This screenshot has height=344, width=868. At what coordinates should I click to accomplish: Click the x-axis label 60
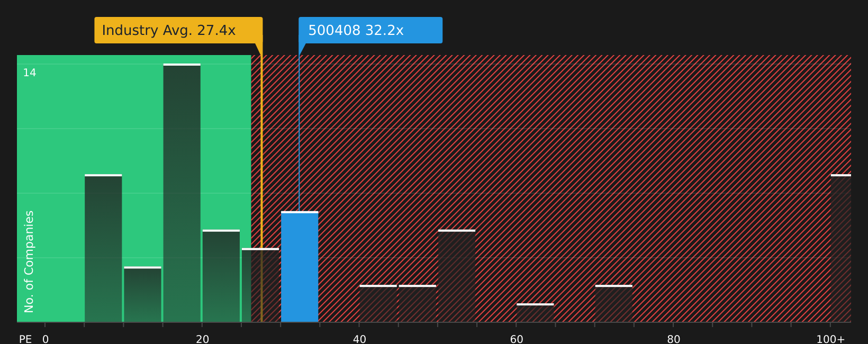tap(517, 339)
